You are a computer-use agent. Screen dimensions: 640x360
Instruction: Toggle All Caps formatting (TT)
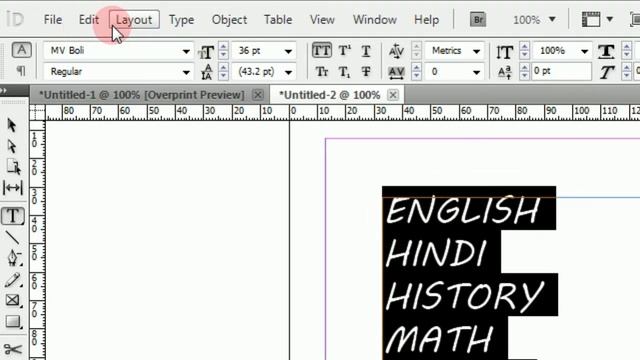322,51
